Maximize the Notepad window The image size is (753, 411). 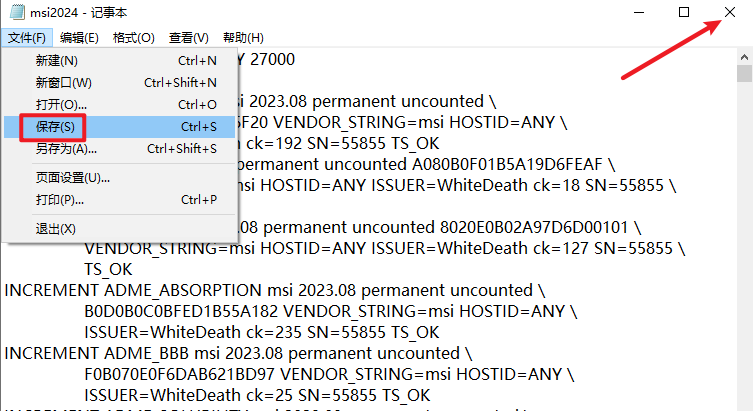click(684, 12)
